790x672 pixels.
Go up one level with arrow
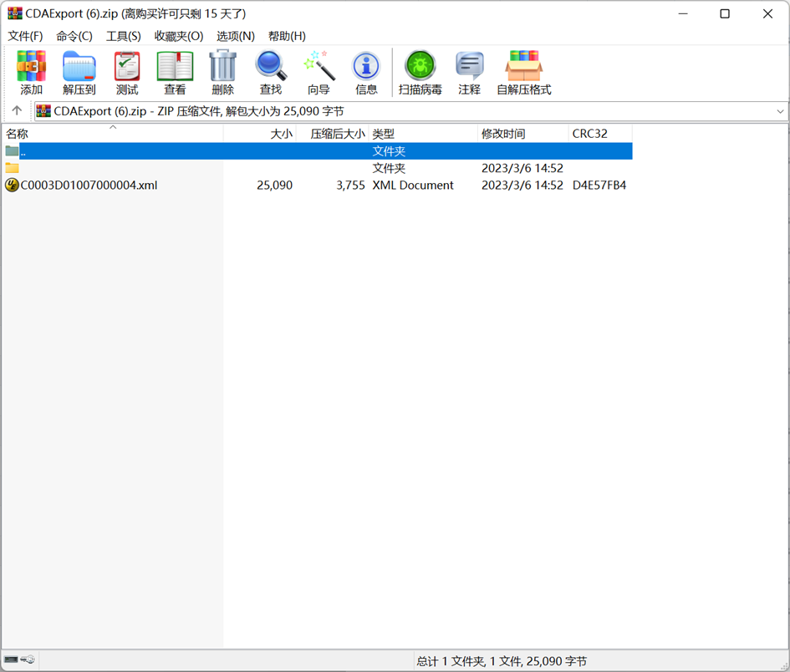[x=17, y=110]
